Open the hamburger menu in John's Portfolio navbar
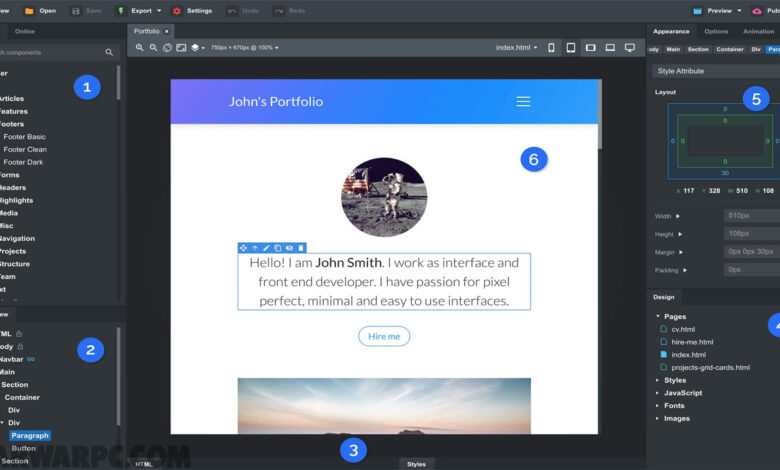Screen dimensions: 780x470 point(523,101)
